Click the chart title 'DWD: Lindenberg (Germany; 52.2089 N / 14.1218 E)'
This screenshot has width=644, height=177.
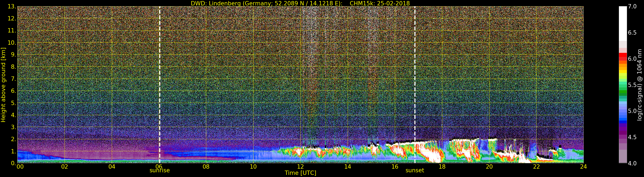(267, 3)
